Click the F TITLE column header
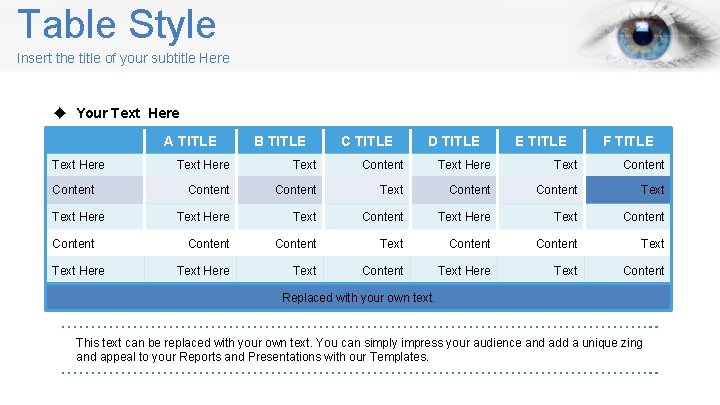This screenshot has width=720, height=405. point(628,141)
